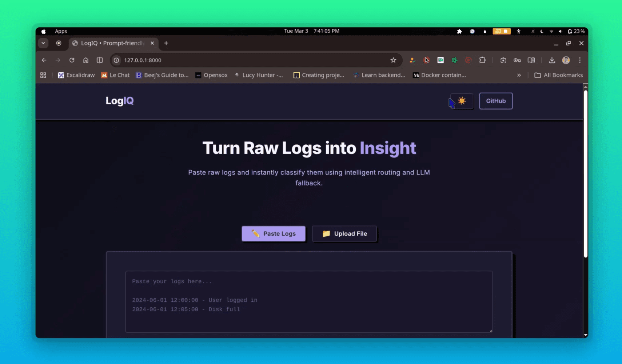Open the Opensox bookmark
This screenshot has width=622, height=364.
tap(211, 75)
